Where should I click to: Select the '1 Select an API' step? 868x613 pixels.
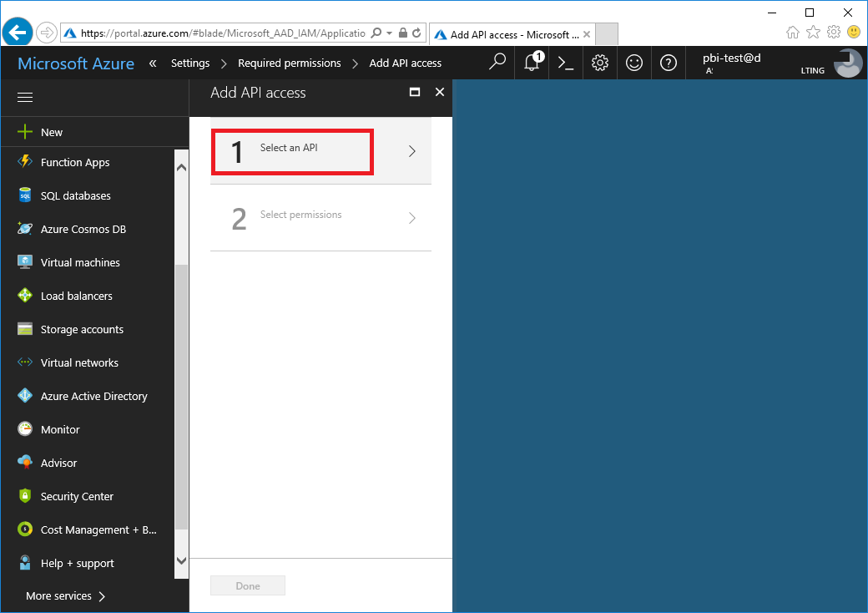pos(321,151)
